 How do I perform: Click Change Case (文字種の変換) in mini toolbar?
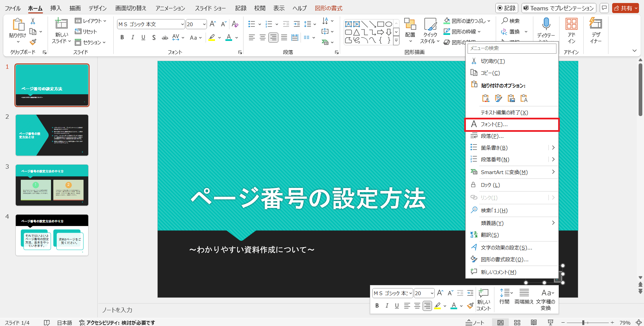[546, 300]
